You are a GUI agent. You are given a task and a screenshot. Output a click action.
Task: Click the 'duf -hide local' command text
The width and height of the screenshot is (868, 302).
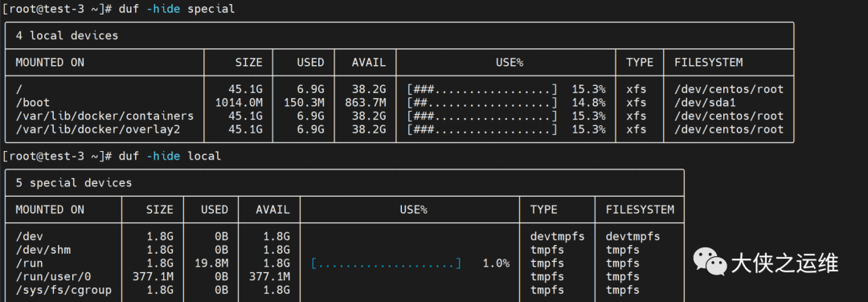pos(170,156)
